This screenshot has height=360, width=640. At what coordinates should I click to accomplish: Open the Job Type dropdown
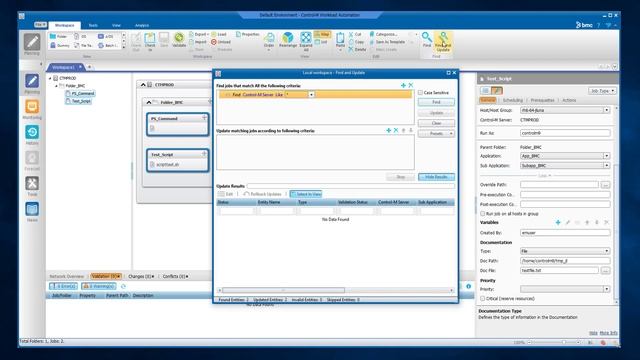click(602, 91)
